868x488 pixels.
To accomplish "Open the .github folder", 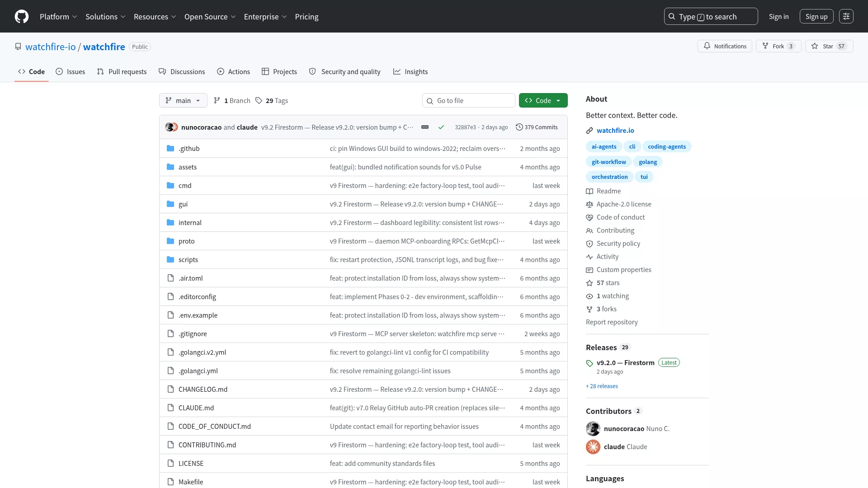I will (x=189, y=149).
